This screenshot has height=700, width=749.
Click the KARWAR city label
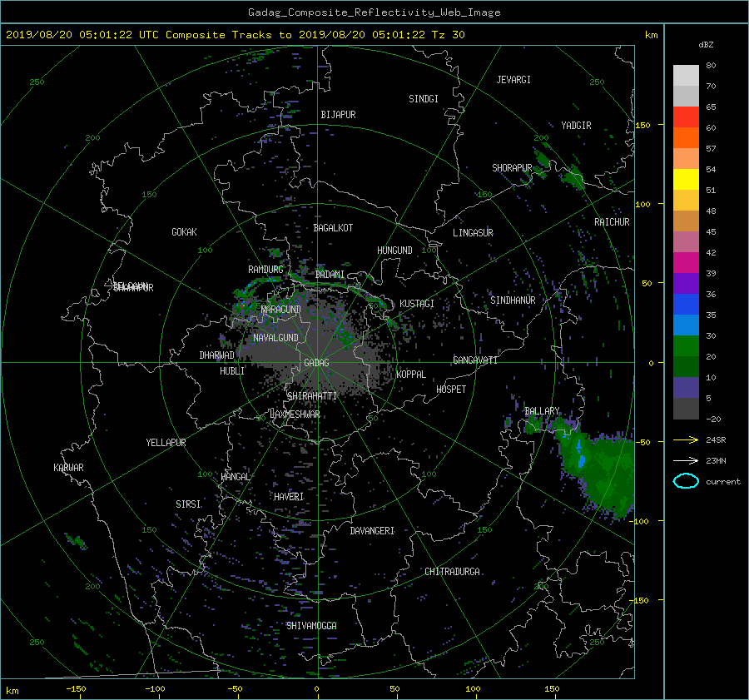click(x=68, y=467)
